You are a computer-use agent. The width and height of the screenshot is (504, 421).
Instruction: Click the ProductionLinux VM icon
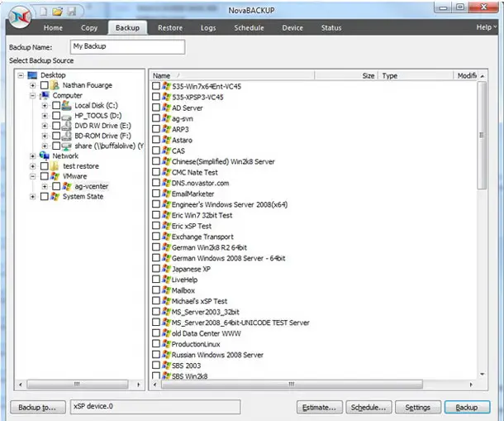click(166, 344)
